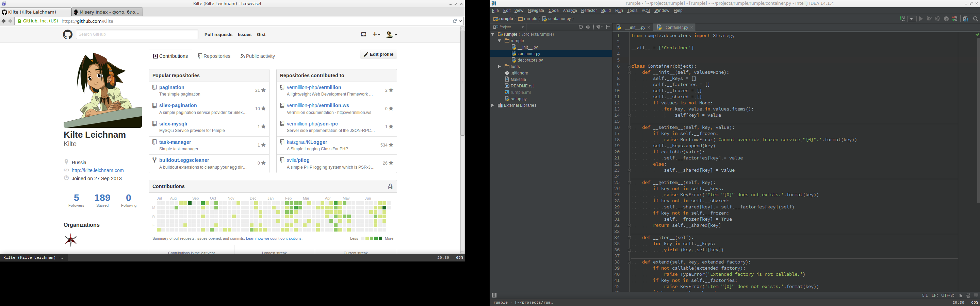The height and width of the screenshot is (306, 980).
Task: Close the container.py editor tab
Action: point(692,27)
